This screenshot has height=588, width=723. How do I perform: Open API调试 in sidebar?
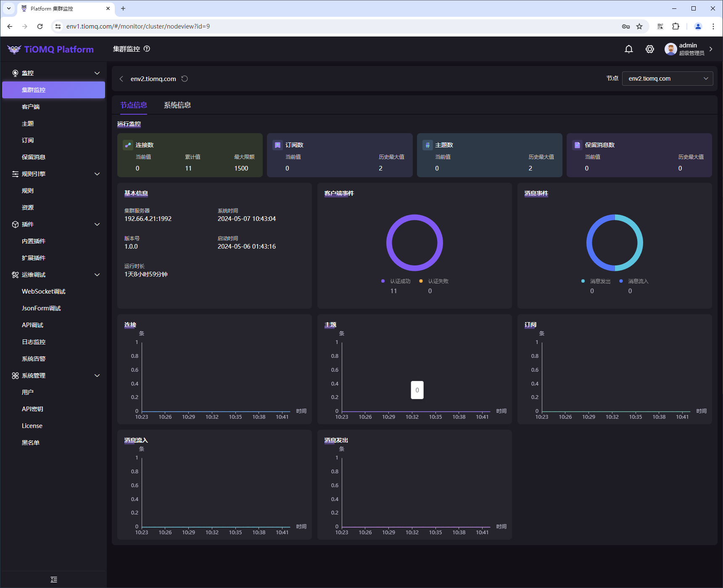[x=54, y=325]
